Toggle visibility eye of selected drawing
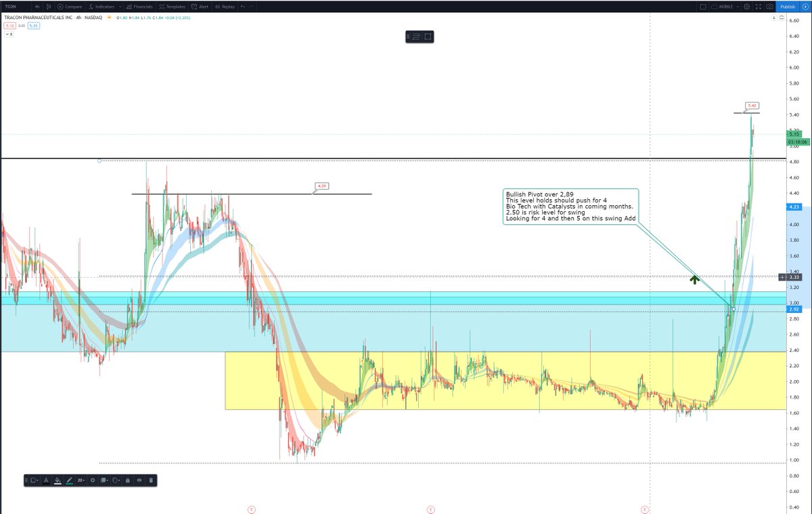 139,480
